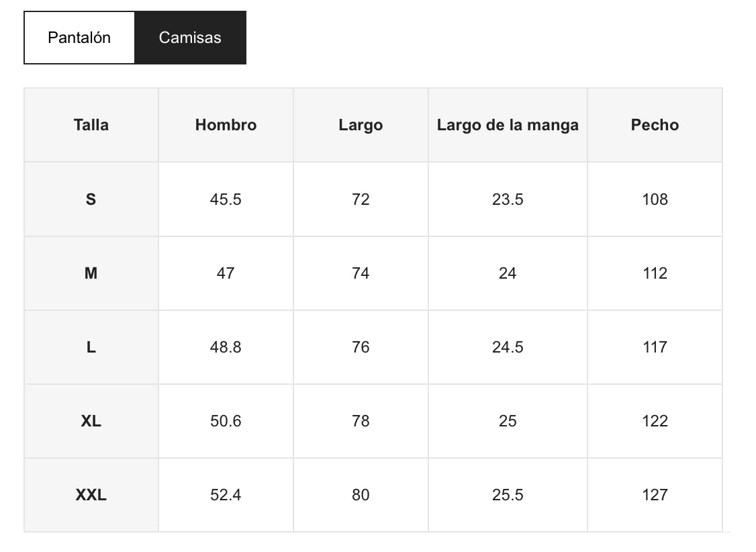
Task: Click the 74 length value cell
Action: 361,273
